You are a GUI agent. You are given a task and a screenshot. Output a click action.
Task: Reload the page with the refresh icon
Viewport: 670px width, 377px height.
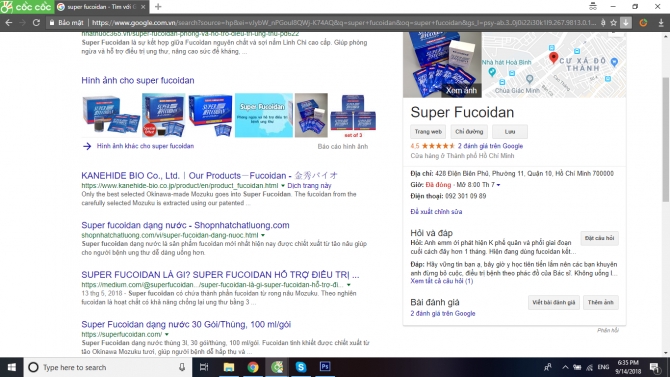(36, 23)
